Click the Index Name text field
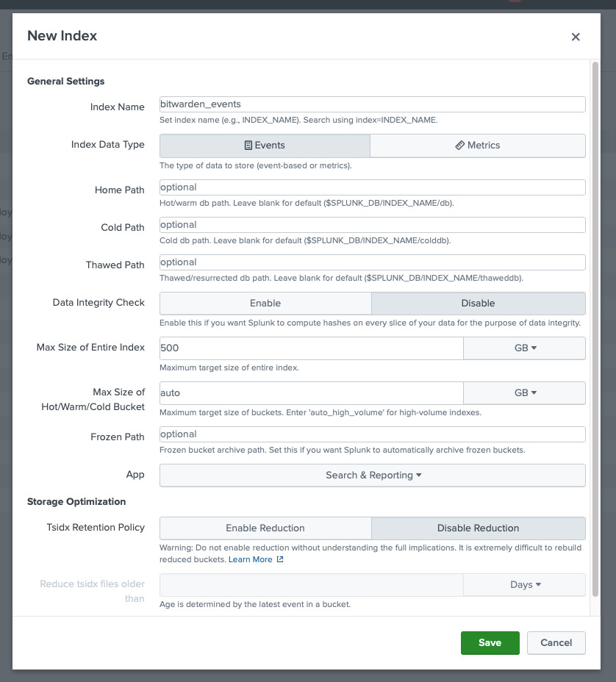The height and width of the screenshot is (682, 616). coord(372,104)
